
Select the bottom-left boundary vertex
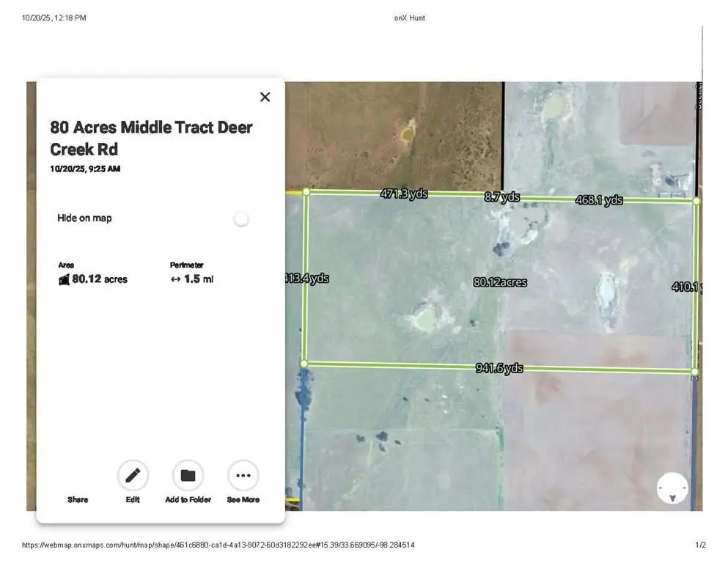304,363
